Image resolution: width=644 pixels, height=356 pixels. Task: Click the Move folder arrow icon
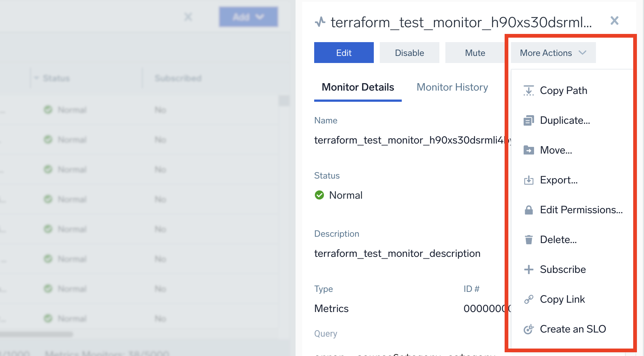pyautogui.click(x=528, y=150)
